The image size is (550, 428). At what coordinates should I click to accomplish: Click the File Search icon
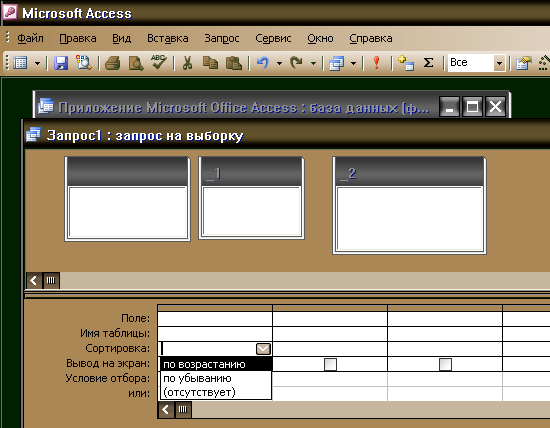[x=83, y=63]
